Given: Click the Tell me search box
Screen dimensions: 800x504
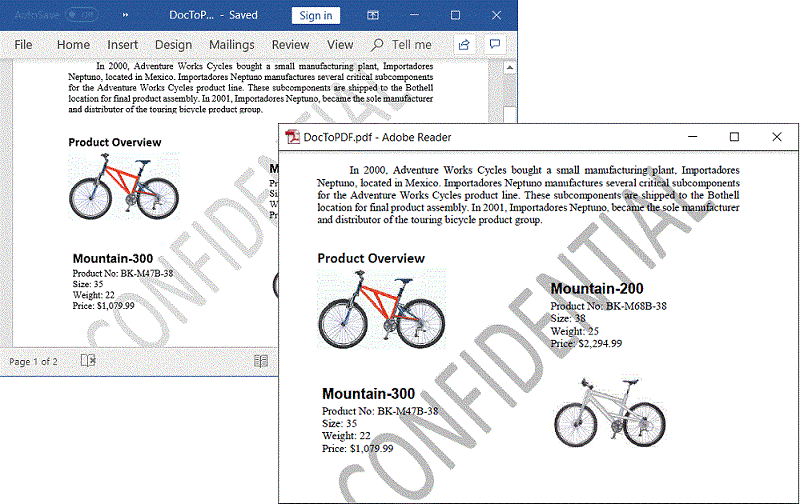Looking at the screenshot, I should tap(402, 45).
